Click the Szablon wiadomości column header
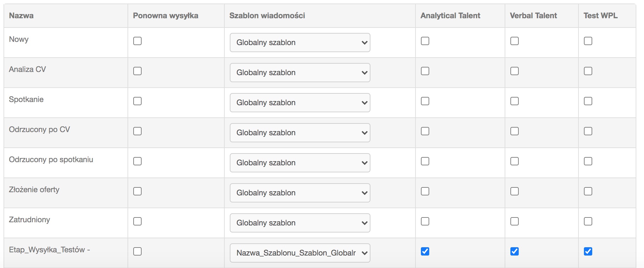The width and height of the screenshot is (644, 268). (267, 16)
